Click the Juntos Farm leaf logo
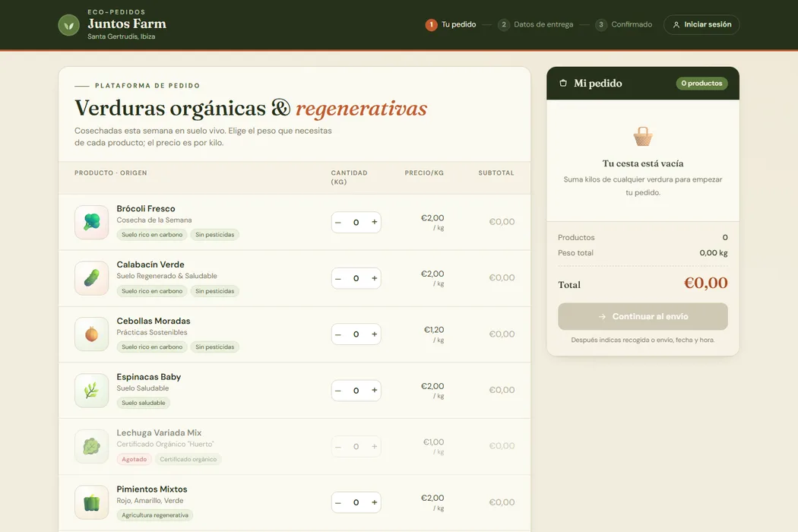Image resolution: width=798 pixels, height=532 pixels. click(68, 25)
